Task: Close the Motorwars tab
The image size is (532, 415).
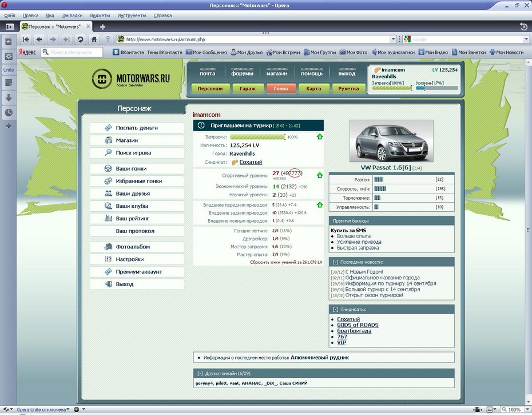Action: point(88,26)
